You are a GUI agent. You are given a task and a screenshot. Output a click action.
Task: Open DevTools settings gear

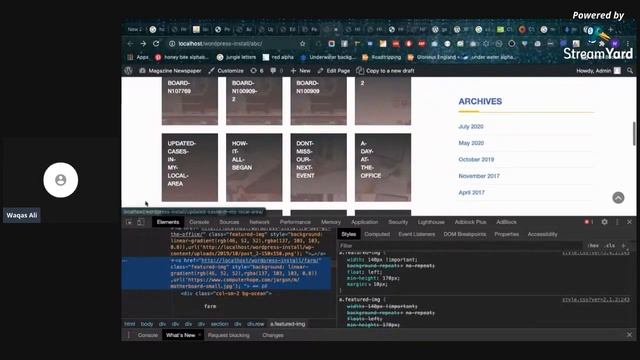(604, 222)
